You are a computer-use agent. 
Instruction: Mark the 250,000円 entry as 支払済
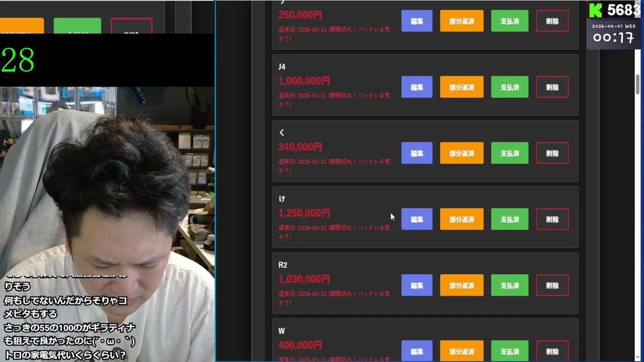[x=510, y=21]
